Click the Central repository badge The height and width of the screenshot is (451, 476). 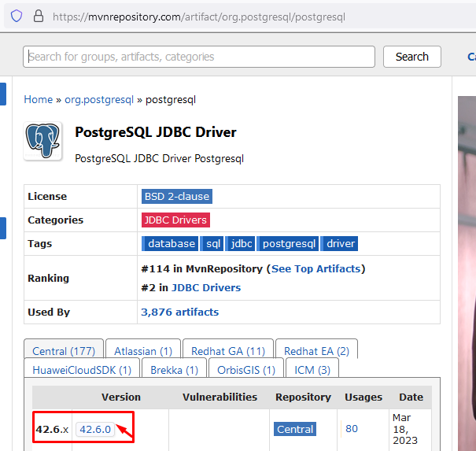click(x=295, y=429)
